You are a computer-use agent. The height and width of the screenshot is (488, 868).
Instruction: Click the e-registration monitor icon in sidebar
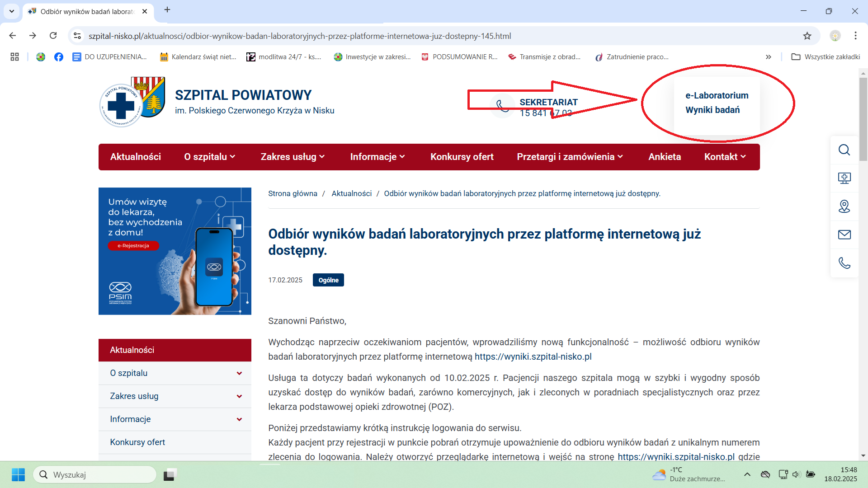[x=844, y=178]
